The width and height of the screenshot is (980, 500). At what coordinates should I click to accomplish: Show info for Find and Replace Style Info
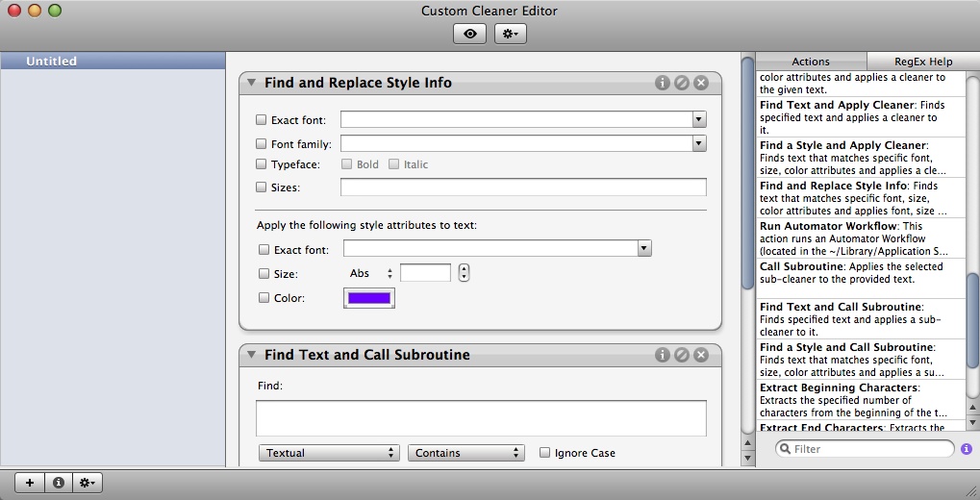point(662,83)
